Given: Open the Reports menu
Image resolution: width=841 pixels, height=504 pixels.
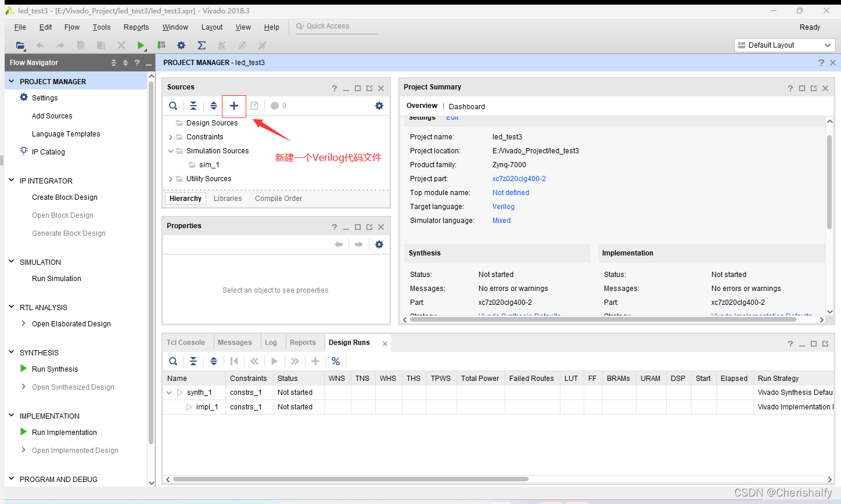Looking at the screenshot, I should 136,27.
